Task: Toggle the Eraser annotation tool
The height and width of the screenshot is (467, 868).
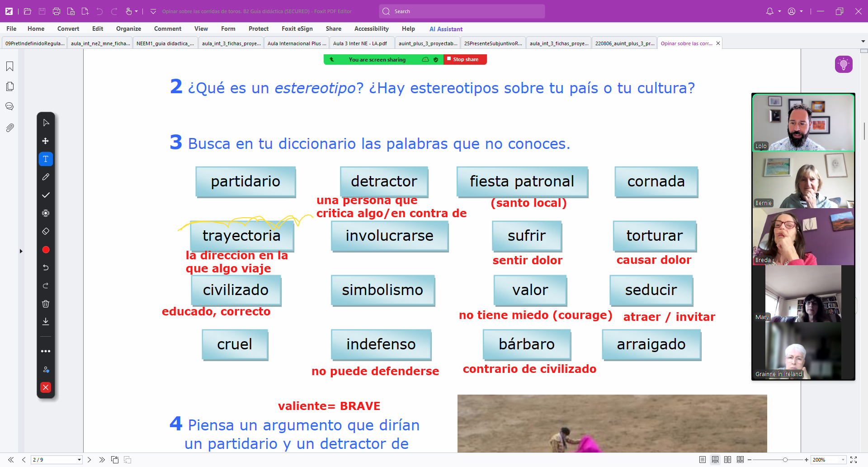Action: 46,231
